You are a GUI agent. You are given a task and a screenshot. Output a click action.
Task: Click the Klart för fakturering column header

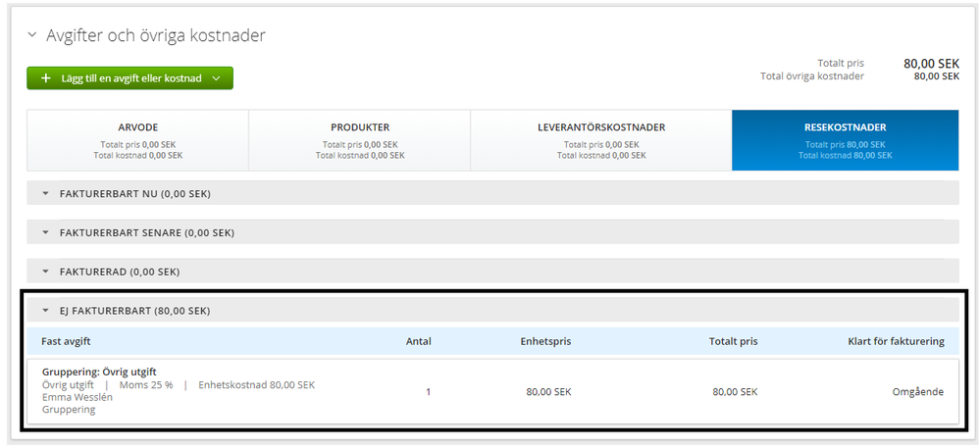point(896,341)
